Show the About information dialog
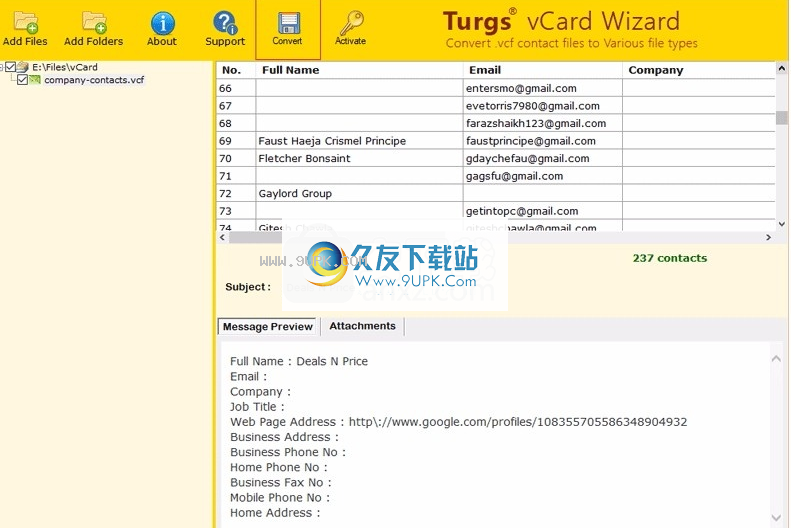791x528 pixels. tap(162, 29)
